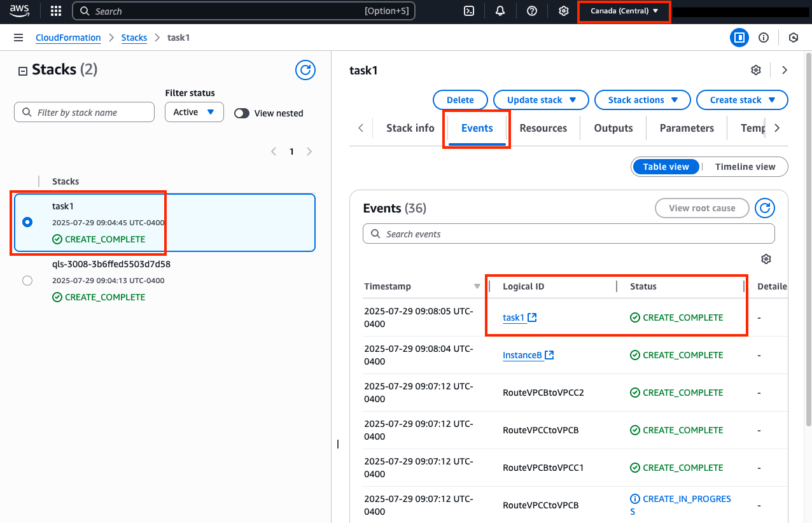Open the hexagon icon beside the info icon
Screen dimensions: 812x523
(x=794, y=38)
